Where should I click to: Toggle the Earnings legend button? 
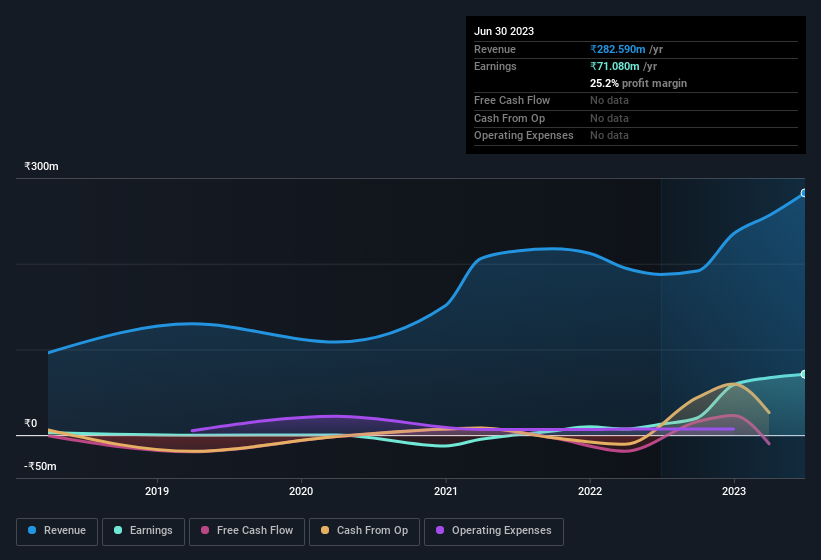pos(143,531)
